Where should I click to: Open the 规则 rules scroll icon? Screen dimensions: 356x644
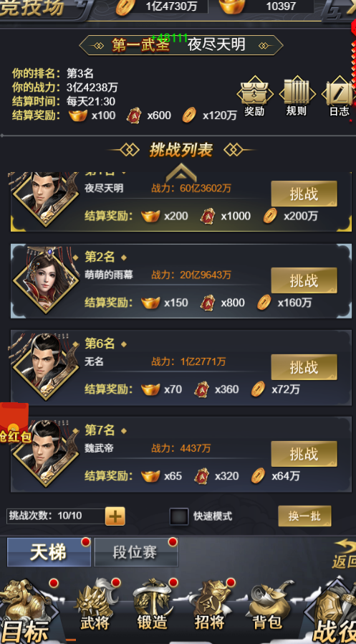point(297,95)
